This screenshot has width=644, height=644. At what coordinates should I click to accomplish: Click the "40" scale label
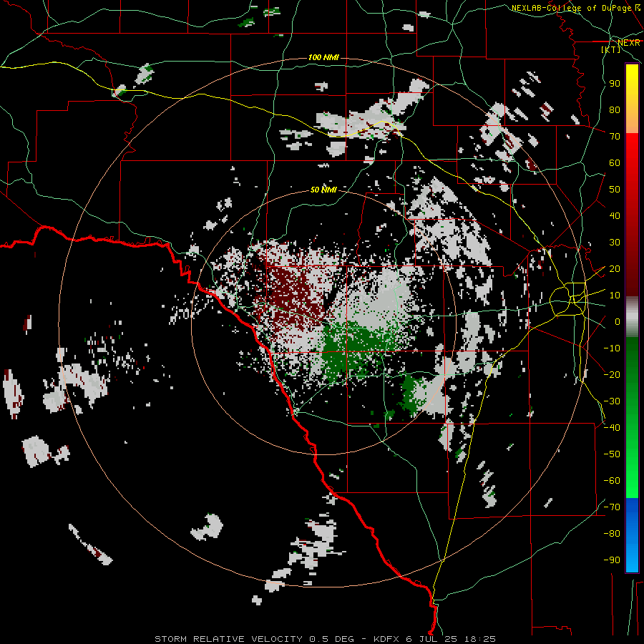click(615, 215)
